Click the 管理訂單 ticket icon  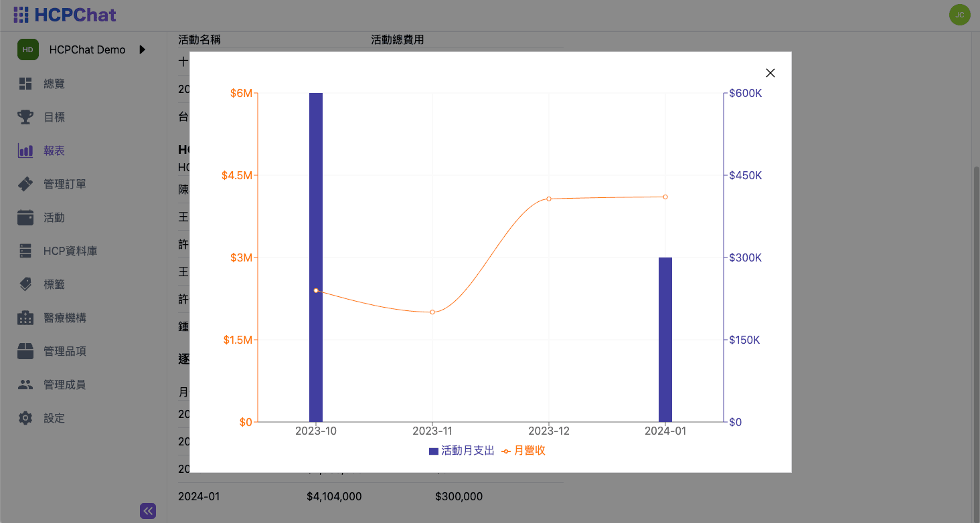[x=25, y=184]
